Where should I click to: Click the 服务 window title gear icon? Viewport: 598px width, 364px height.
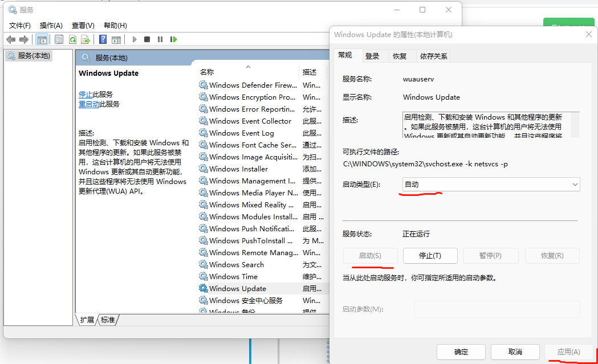13,10
